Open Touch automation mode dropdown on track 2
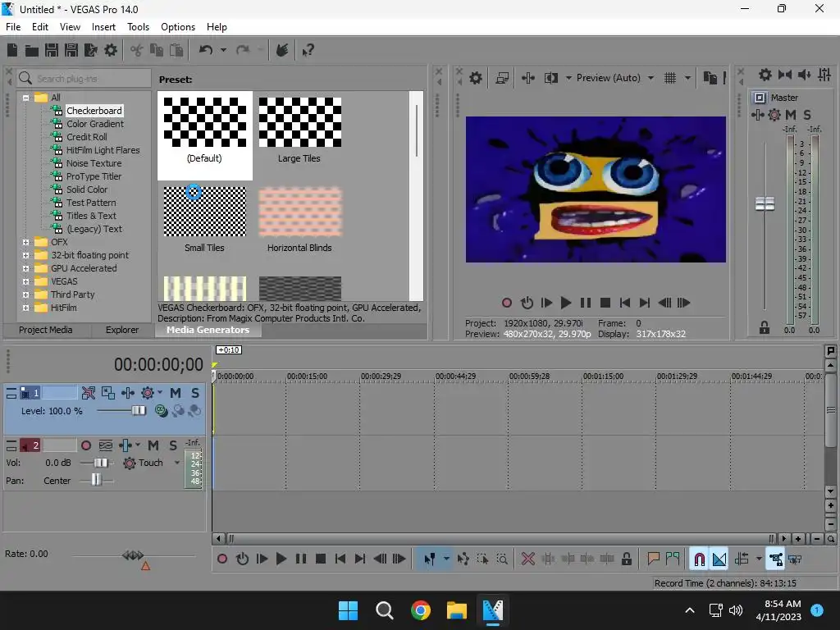 177,463
